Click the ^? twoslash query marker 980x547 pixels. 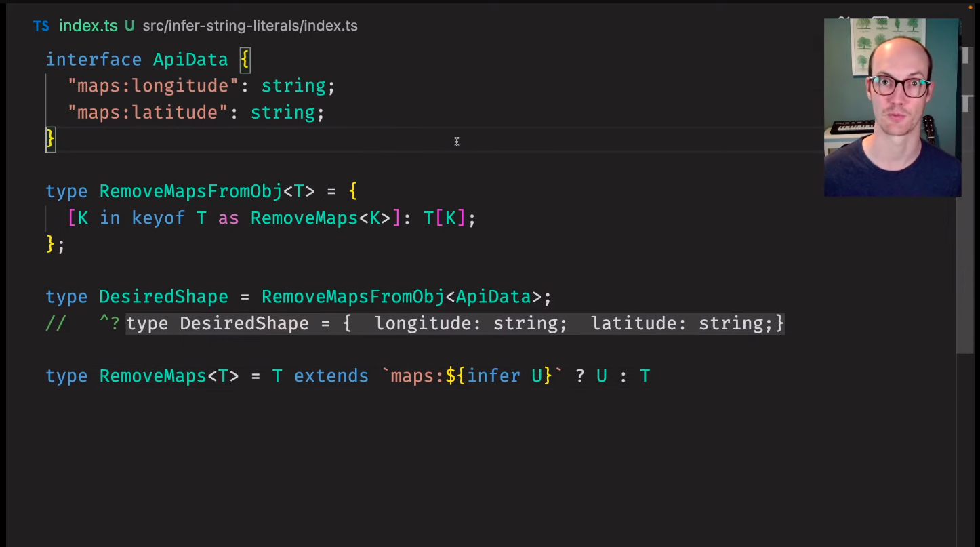point(108,324)
